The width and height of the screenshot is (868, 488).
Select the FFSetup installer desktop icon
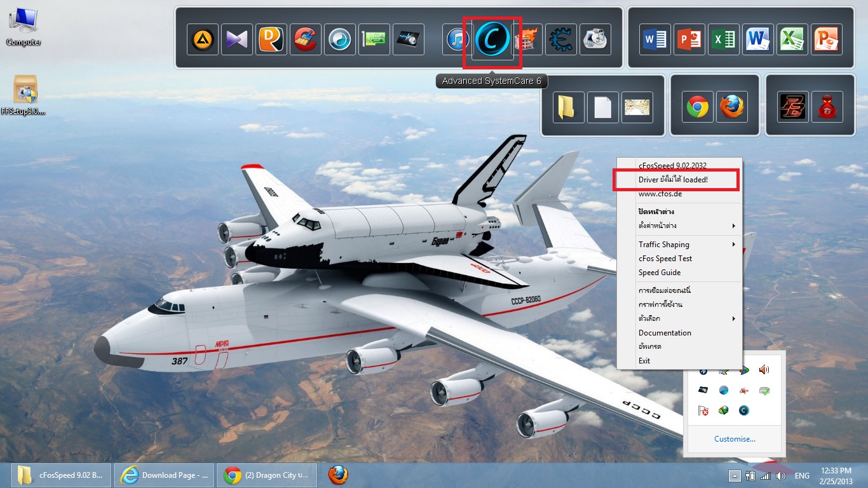(24, 95)
